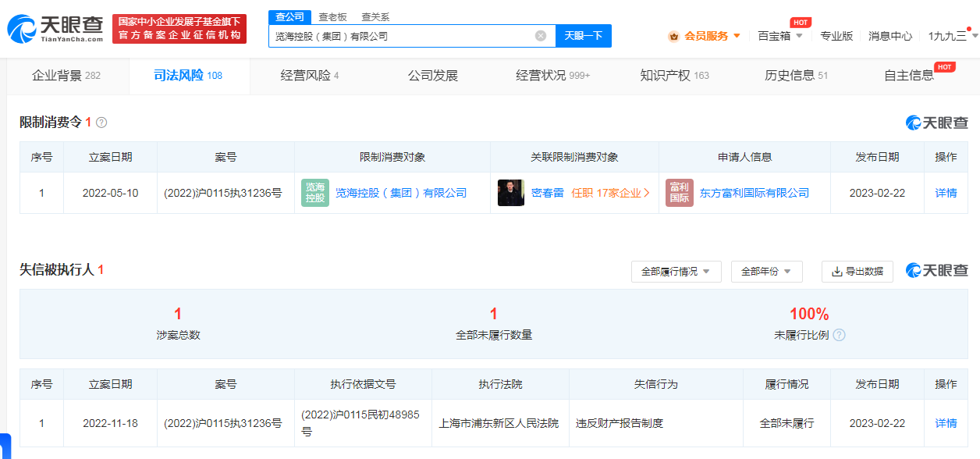Click the floating blue widget at bottom-left
Screen dimensions: 980x459
pyautogui.click(x=5, y=446)
